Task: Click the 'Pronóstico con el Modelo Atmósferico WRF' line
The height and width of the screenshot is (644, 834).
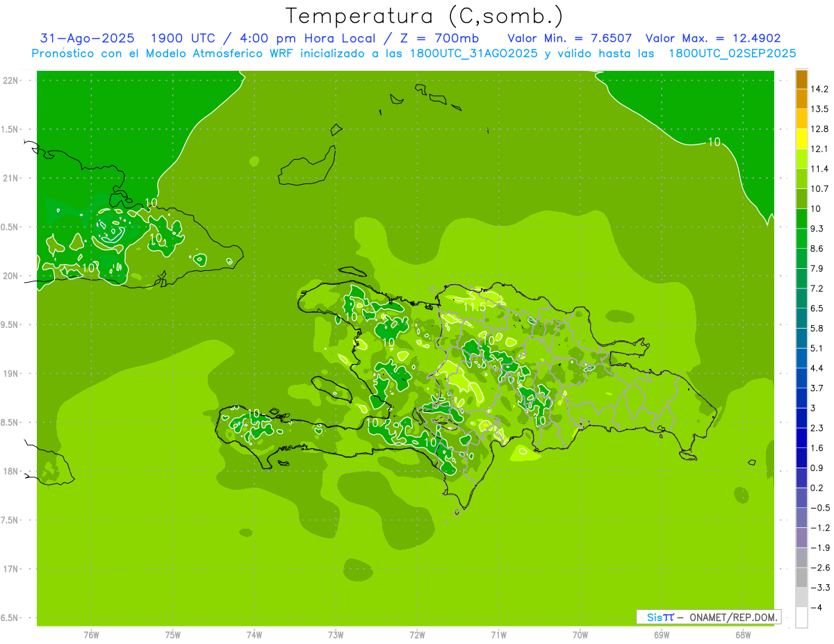Action: tap(414, 53)
